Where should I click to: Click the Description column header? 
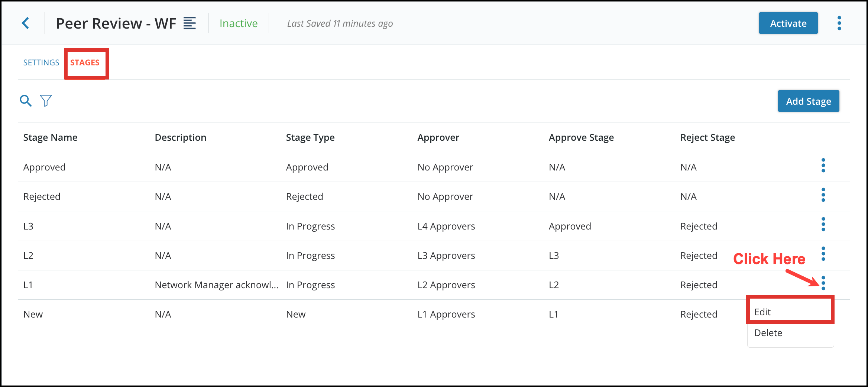point(180,137)
